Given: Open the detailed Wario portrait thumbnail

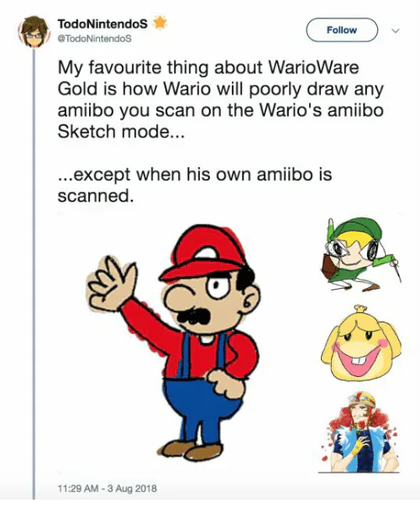Looking at the screenshot, I should [360, 432].
